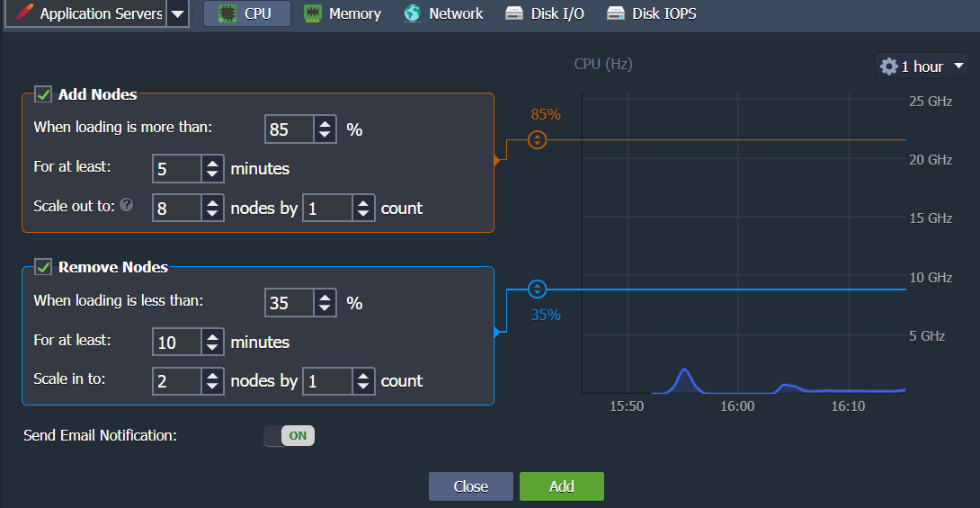Expand the 1 hour time range dropdown
Image resolution: width=980 pixels, height=508 pixels.
958,66
